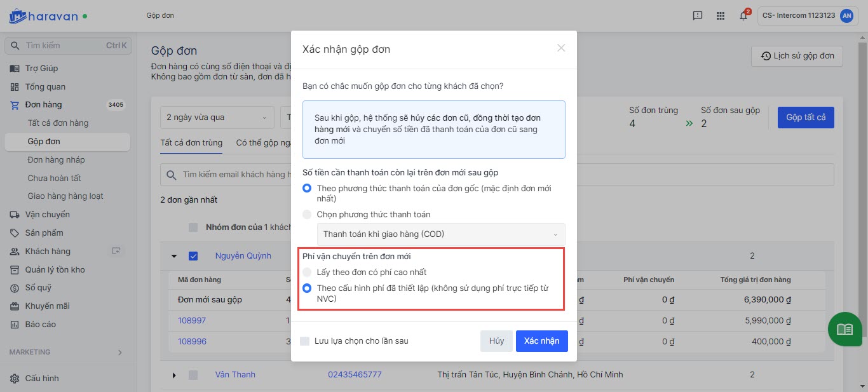Check 'Lưu lựa chọn cho lần sau'
868x392 pixels.
[305, 341]
